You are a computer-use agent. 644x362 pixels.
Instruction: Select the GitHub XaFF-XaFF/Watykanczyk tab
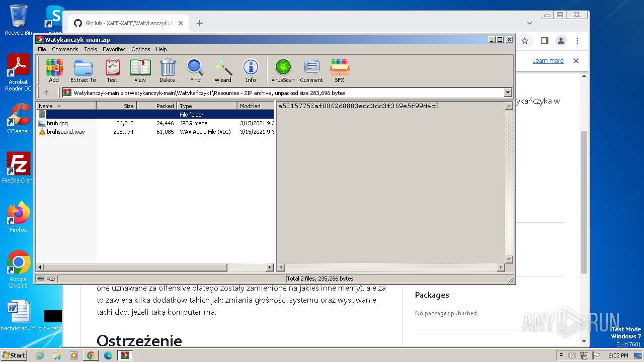point(128,23)
